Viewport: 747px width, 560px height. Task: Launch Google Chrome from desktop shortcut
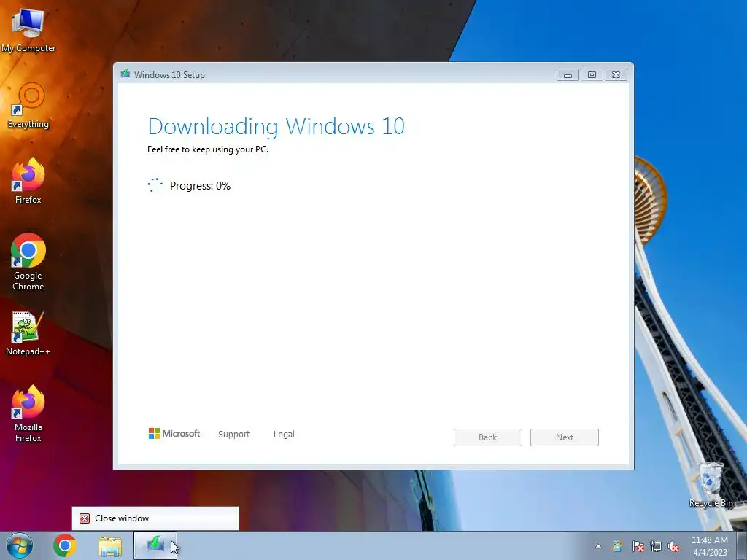(28, 262)
